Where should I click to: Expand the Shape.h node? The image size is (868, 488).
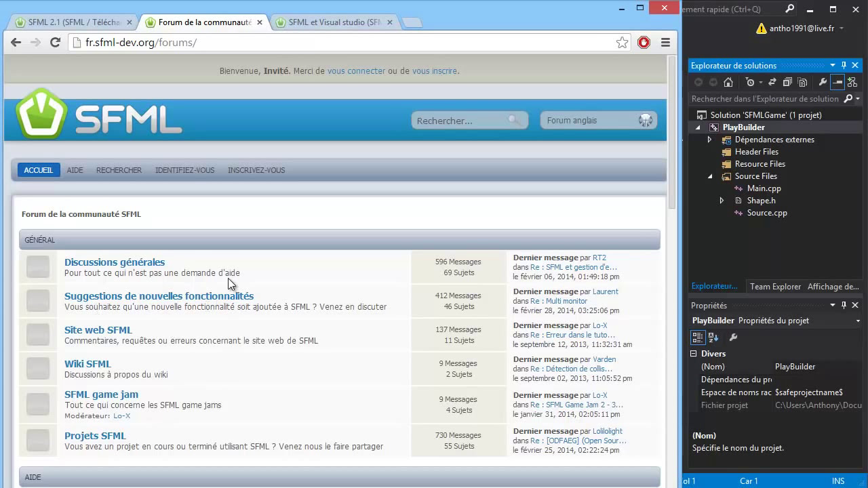pos(722,201)
